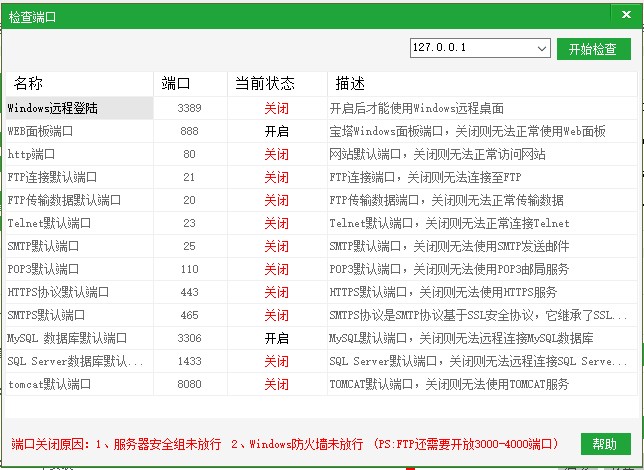Click the 关闭 status for port 3389
Image resolution: width=644 pixels, height=470 pixels.
click(x=277, y=108)
